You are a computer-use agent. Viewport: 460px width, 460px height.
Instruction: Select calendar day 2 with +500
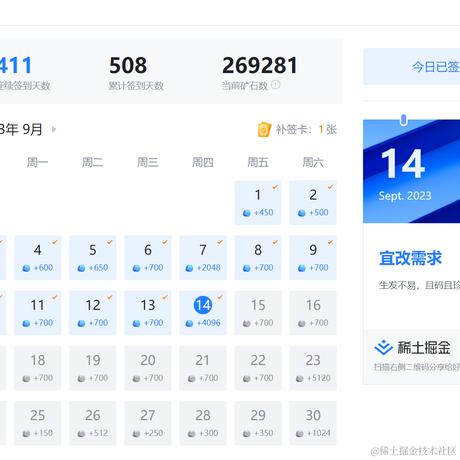pyautogui.click(x=313, y=202)
